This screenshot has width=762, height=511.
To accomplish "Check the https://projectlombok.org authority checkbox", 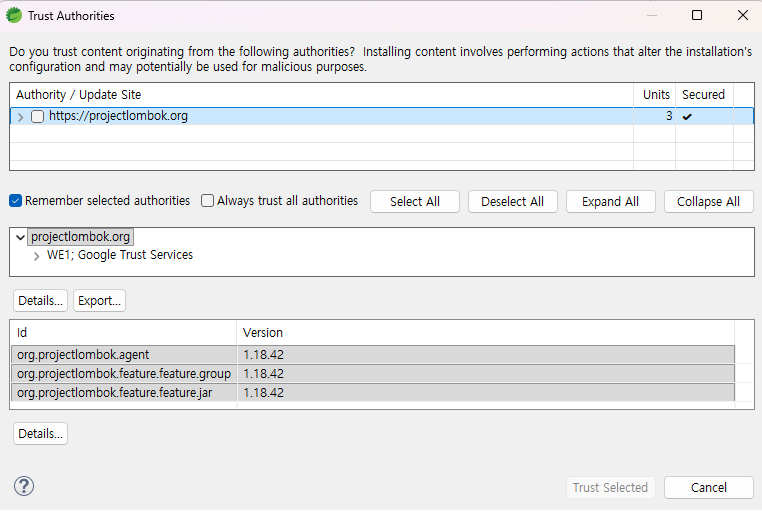I will (37, 117).
